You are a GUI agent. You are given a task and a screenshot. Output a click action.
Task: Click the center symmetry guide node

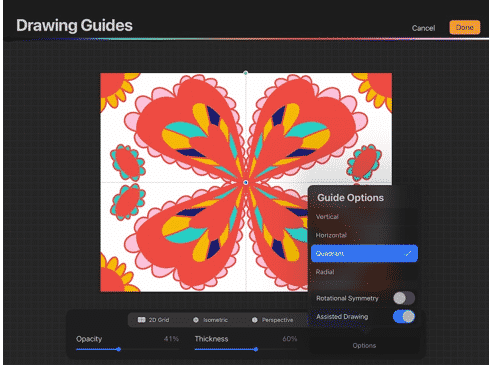coord(246,182)
